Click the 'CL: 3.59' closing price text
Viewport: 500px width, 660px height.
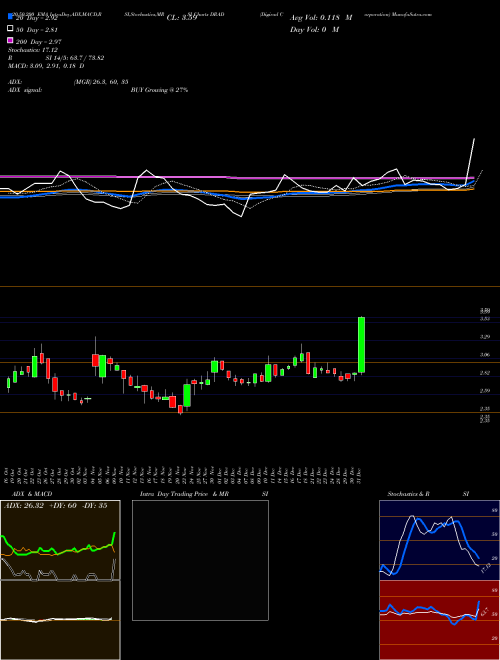(182, 18)
